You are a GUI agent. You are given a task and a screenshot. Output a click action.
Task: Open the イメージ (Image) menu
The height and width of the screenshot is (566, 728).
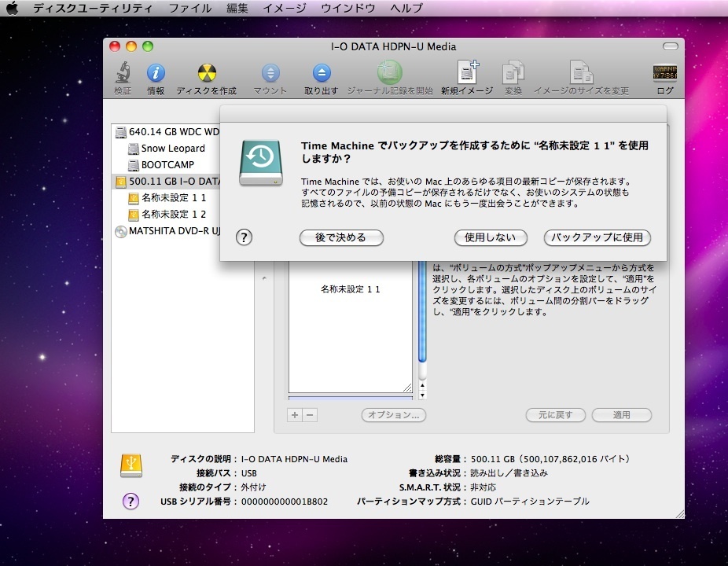[285, 8]
